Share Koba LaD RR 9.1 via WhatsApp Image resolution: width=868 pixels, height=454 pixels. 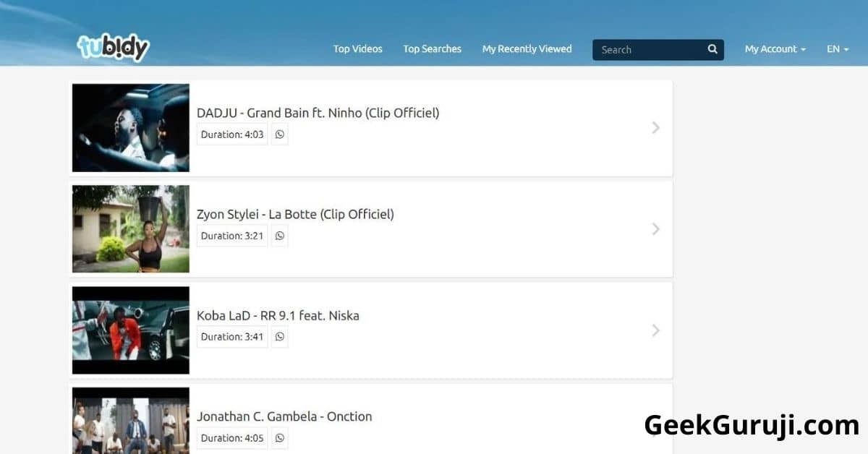click(x=280, y=337)
